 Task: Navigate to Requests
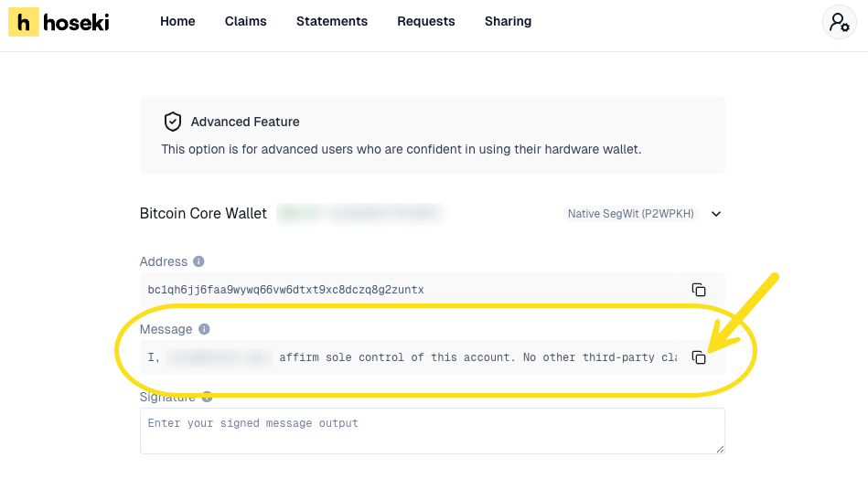[x=426, y=21]
